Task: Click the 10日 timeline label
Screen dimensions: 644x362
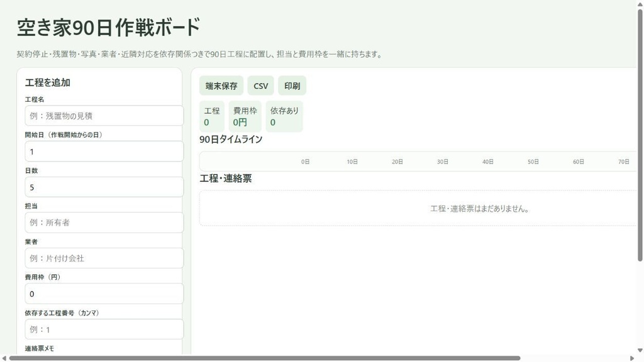Action: (x=352, y=162)
